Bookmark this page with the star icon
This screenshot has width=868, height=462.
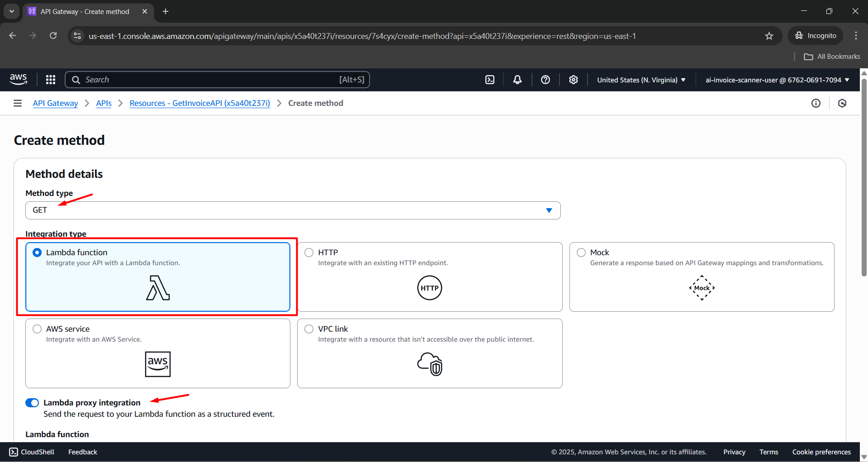pyautogui.click(x=769, y=36)
